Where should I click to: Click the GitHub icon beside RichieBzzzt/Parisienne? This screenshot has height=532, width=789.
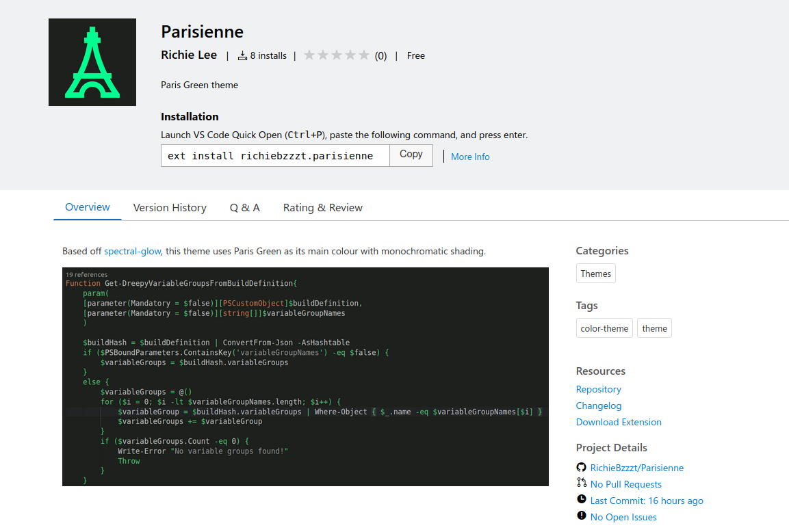[581, 468]
